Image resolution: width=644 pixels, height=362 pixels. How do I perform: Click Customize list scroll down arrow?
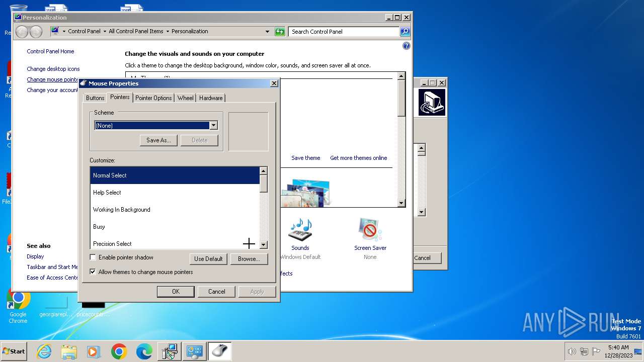point(264,245)
